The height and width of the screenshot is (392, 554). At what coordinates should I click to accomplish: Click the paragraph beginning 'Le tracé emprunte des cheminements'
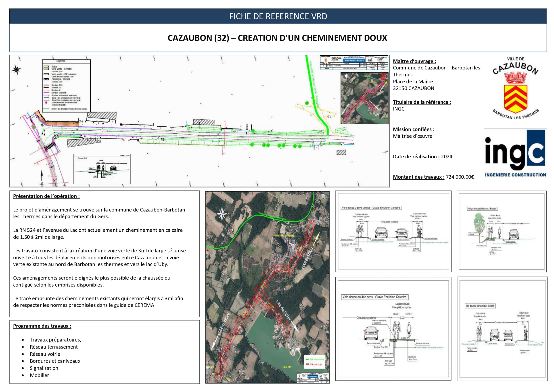98,302
